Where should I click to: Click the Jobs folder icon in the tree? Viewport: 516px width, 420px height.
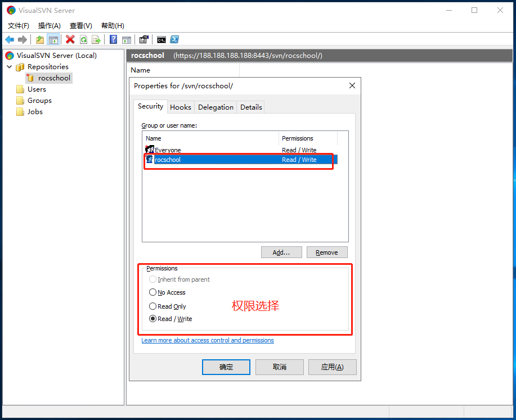tap(20, 112)
